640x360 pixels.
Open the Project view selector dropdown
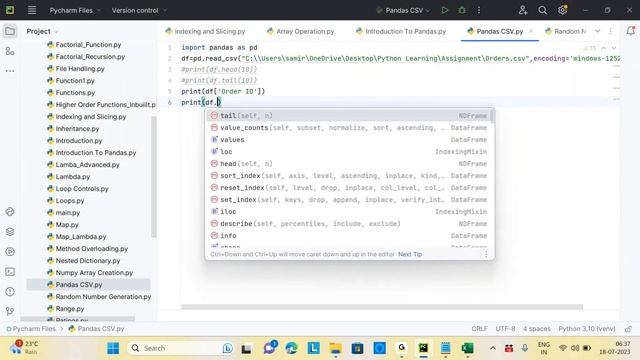pyautogui.click(x=42, y=31)
